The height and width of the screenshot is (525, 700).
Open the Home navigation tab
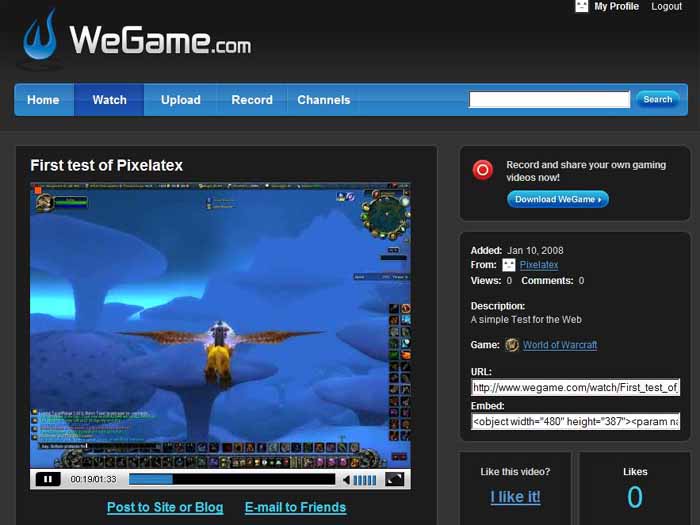tap(43, 100)
